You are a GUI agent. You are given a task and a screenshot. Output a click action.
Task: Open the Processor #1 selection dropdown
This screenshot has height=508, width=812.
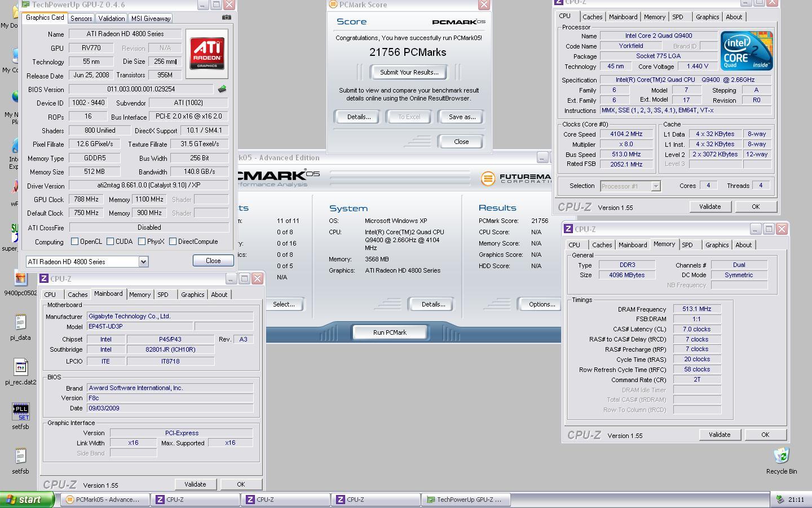630,186
